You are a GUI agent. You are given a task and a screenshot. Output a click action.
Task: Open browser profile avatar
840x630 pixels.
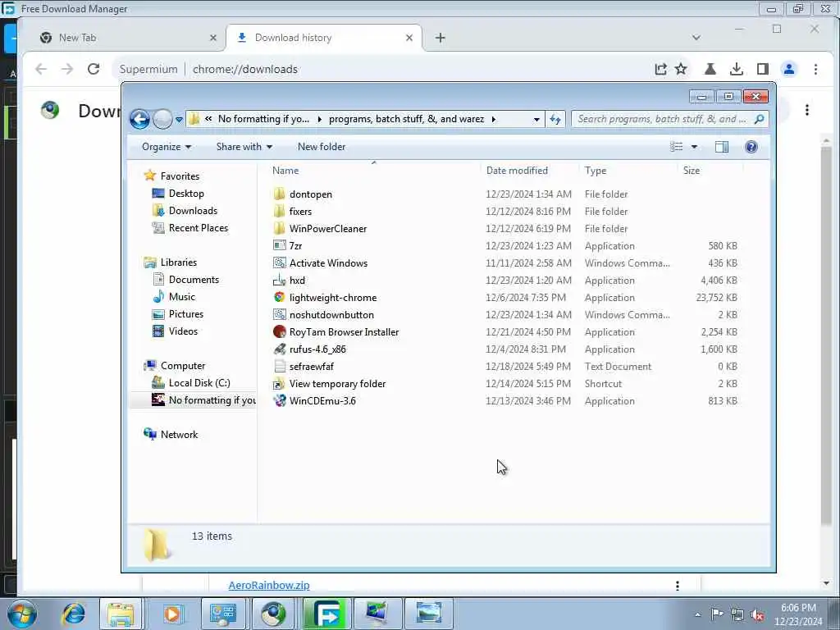[x=789, y=69]
